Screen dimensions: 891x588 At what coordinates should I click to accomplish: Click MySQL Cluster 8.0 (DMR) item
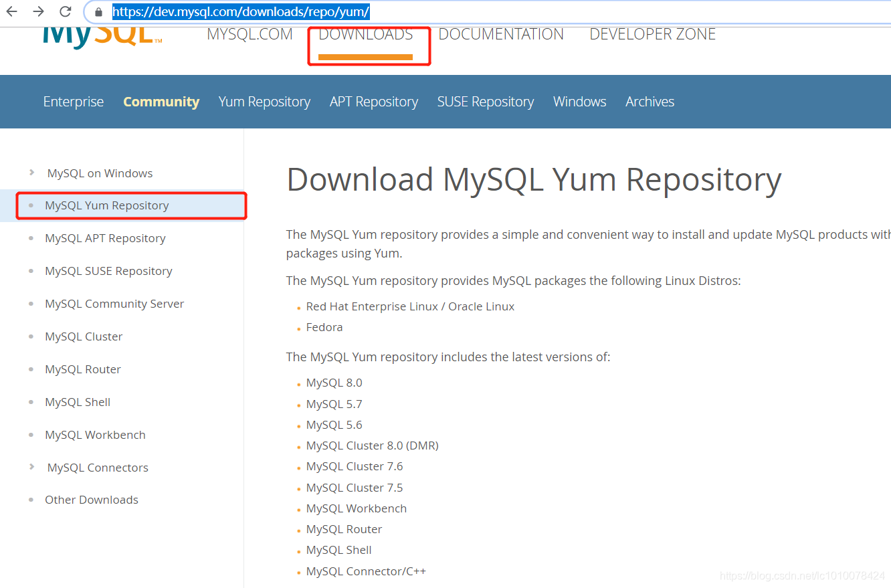point(373,446)
